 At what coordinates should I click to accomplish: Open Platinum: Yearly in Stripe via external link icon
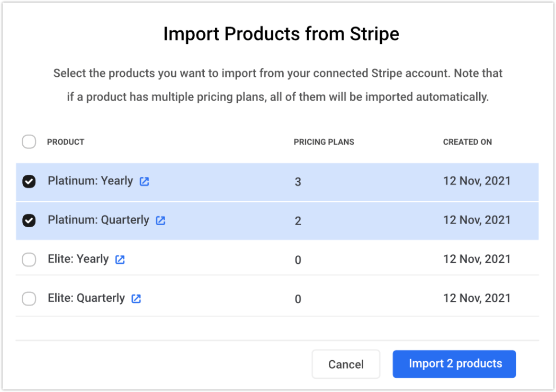tap(144, 181)
